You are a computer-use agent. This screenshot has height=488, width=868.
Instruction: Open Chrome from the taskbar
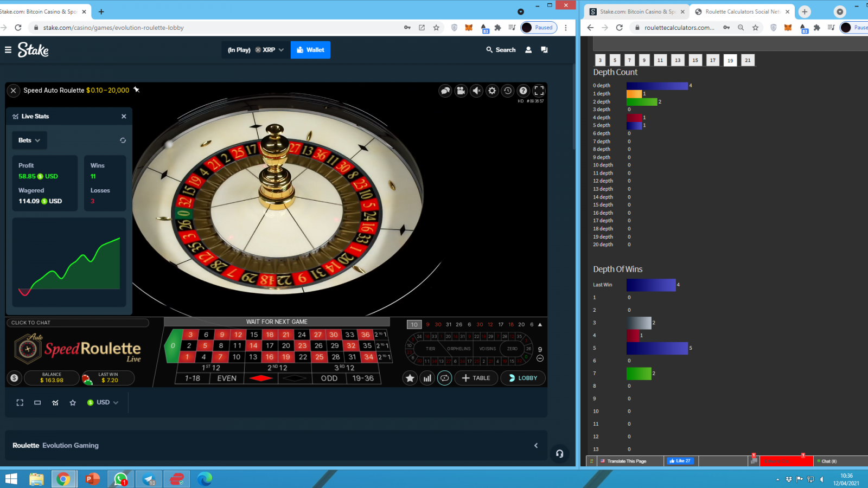pyautogui.click(x=63, y=479)
